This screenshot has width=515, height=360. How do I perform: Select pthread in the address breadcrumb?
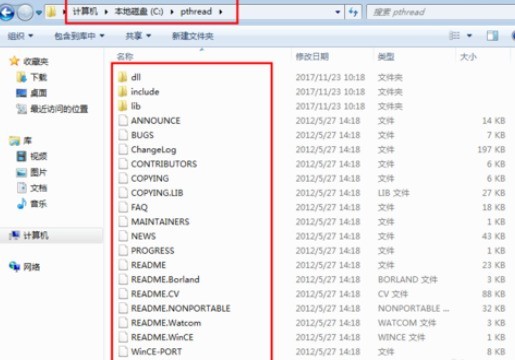(196, 12)
